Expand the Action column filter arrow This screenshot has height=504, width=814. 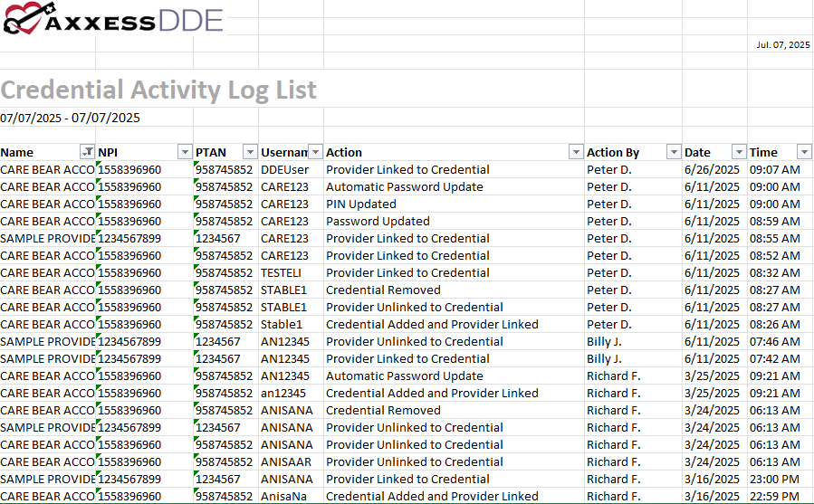click(576, 152)
